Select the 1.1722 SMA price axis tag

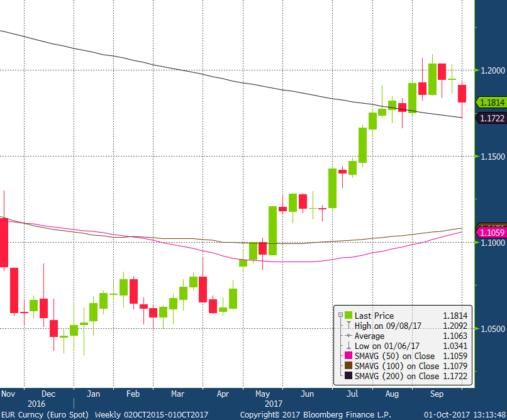(x=491, y=118)
